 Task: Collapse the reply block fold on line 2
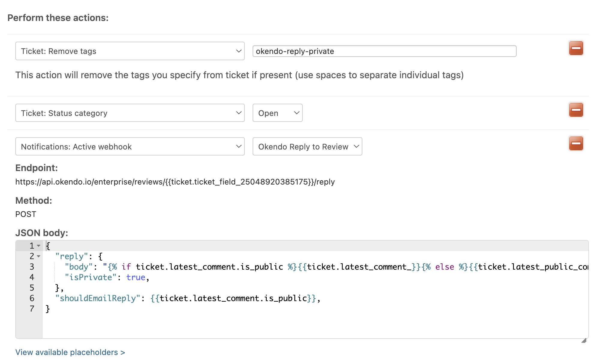[x=38, y=256]
